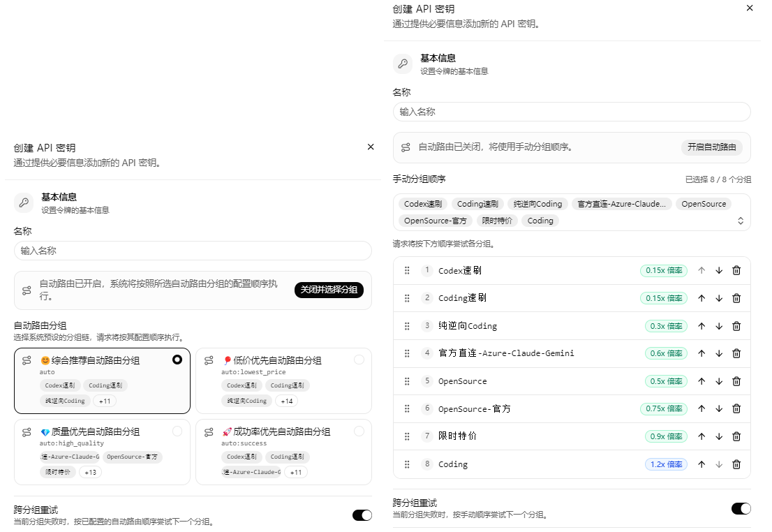
Task: Click routing icon in 自动路由已关闭 banner
Action: click(406, 147)
